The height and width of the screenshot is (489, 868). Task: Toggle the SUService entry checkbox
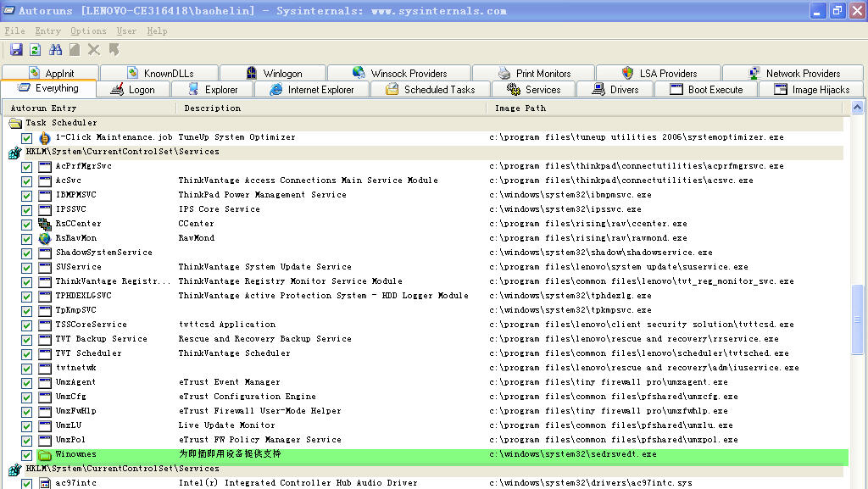point(27,267)
